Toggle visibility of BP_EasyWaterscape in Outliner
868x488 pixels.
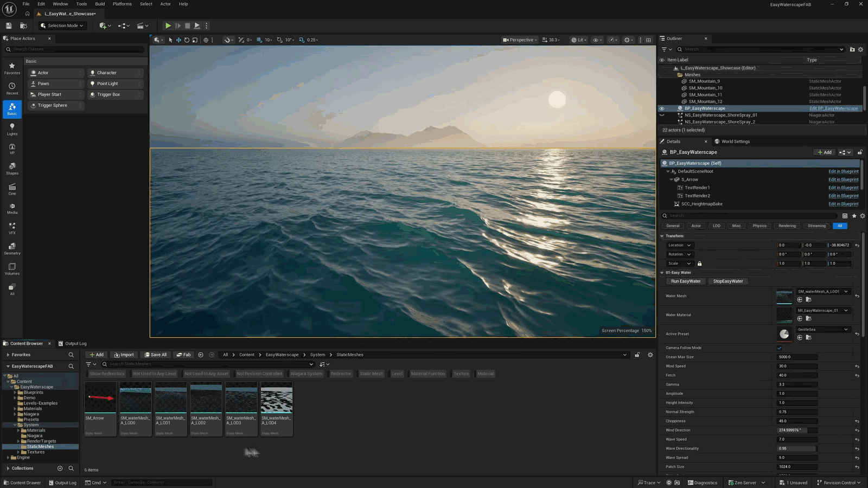click(661, 108)
